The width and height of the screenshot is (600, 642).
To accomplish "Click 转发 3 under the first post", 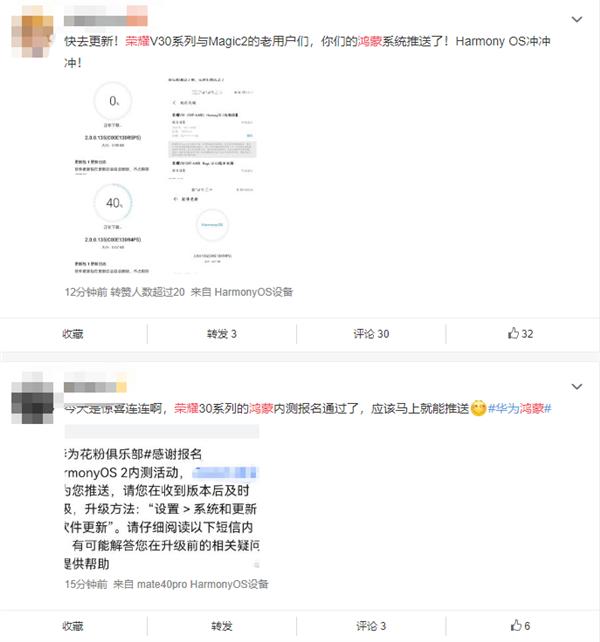I will coord(222,334).
